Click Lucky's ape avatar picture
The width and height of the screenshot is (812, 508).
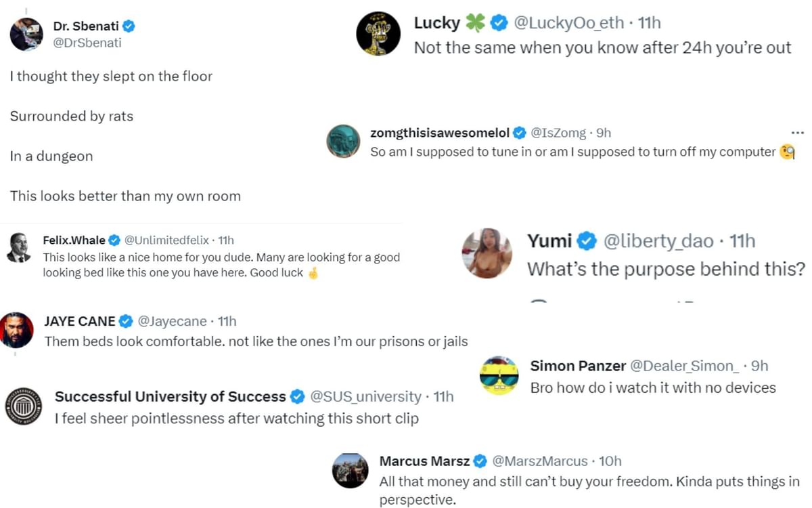click(x=378, y=33)
